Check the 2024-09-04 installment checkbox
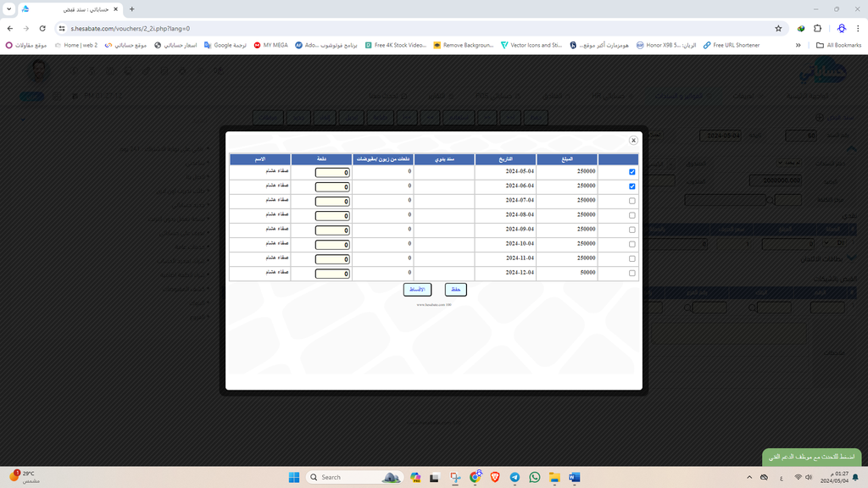Screen dimensions: 868x488 pos(632,230)
